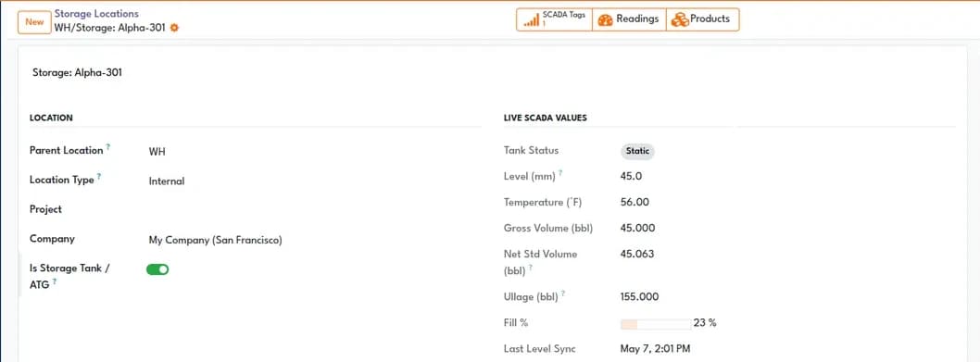
Task: Click the Tank Status label
Action: pos(532,150)
